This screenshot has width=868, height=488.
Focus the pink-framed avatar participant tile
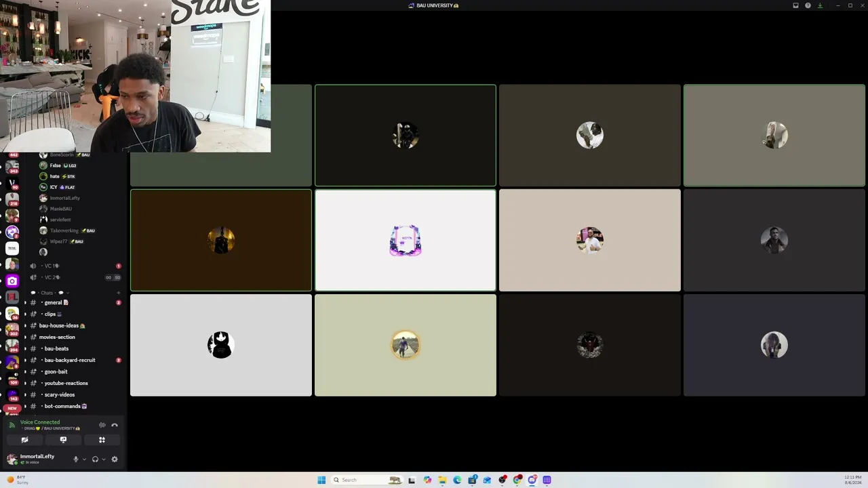tap(406, 241)
